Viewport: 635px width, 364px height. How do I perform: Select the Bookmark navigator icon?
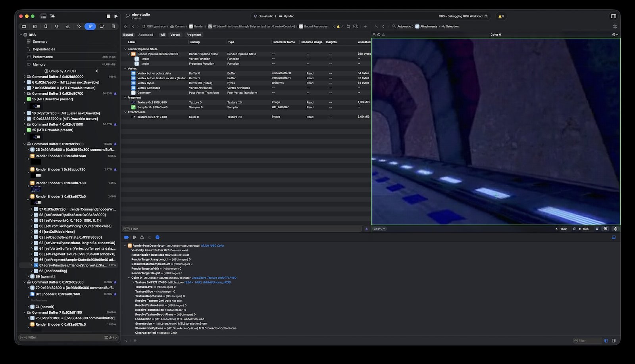[x=45, y=27]
